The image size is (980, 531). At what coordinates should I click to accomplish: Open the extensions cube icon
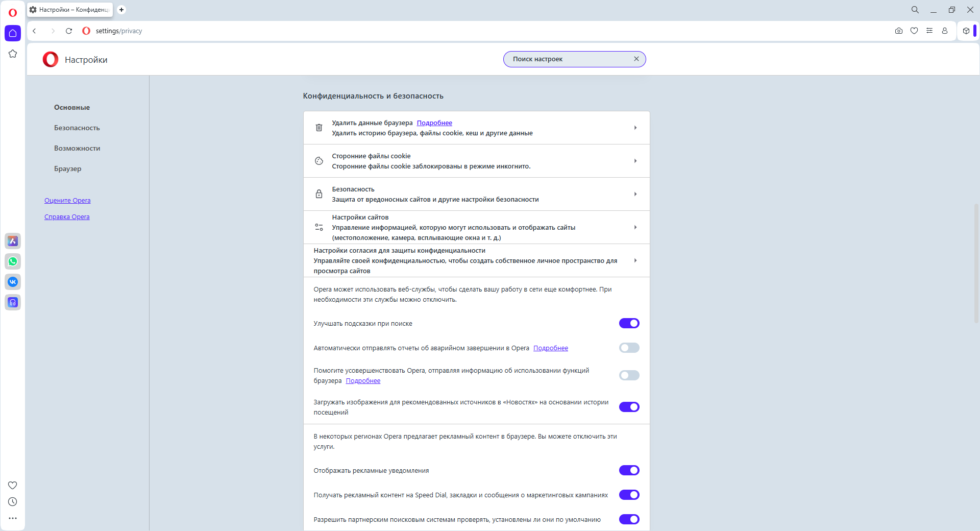tap(966, 31)
